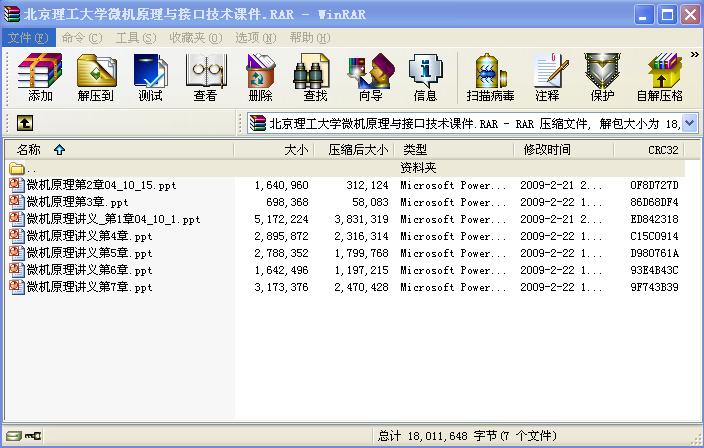
Task: Sort by 名称 column header
Action: 119,149
